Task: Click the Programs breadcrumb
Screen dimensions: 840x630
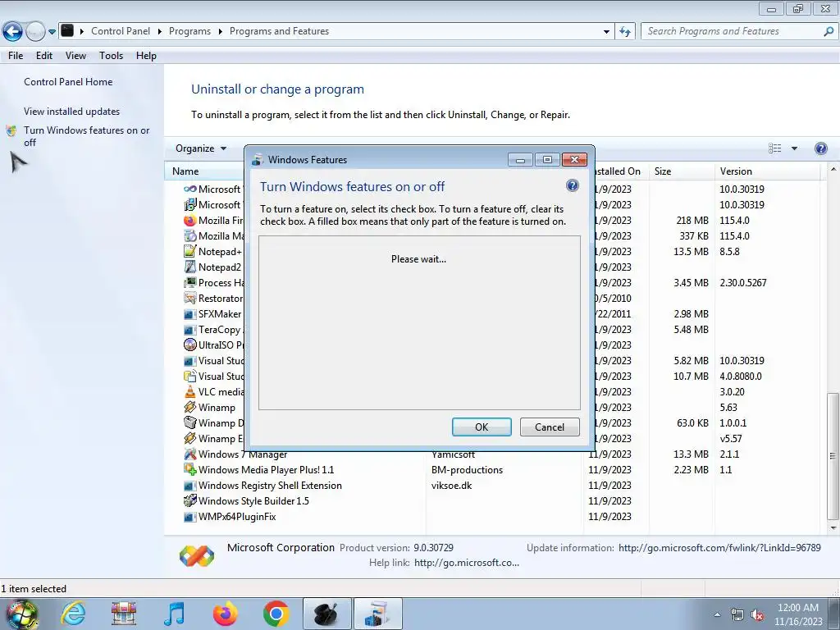Action: [189, 31]
